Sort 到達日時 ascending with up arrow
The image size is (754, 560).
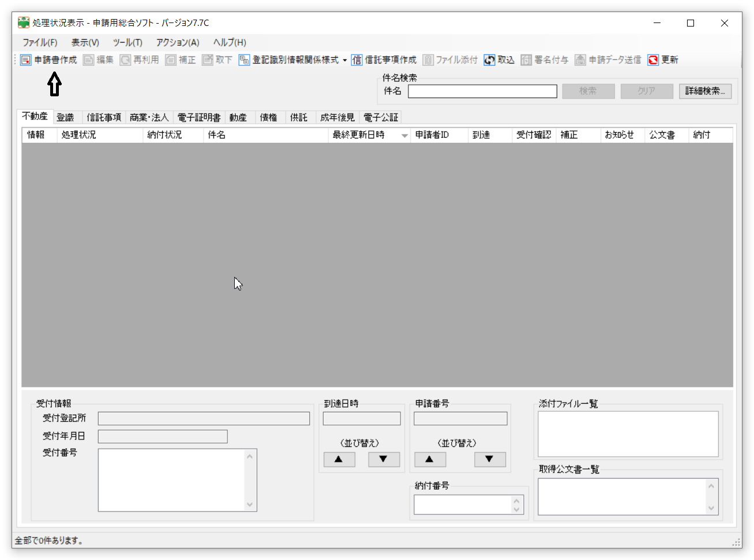pyautogui.click(x=339, y=459)
